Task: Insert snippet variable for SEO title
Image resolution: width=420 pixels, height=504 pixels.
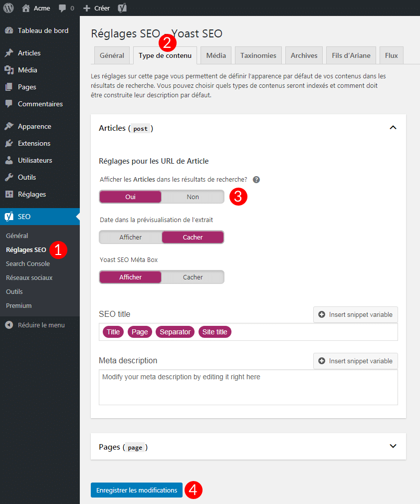Action: [356, 315]
